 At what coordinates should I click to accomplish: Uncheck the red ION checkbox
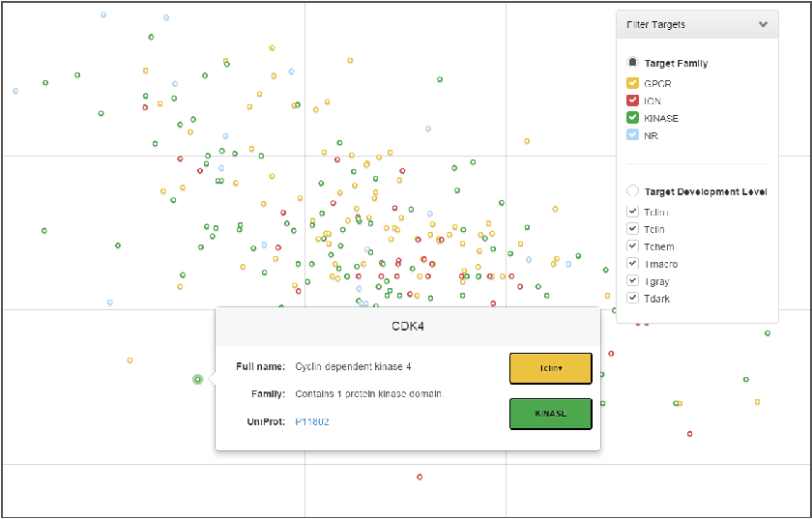[x=632, y=101]
